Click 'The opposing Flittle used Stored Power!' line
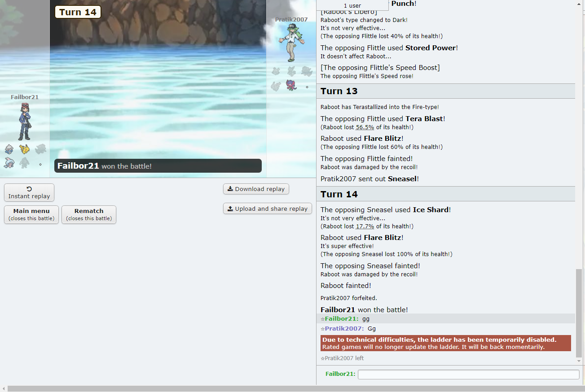The height and width of the screenshot is (392, 585). click(x=389, y=48)
